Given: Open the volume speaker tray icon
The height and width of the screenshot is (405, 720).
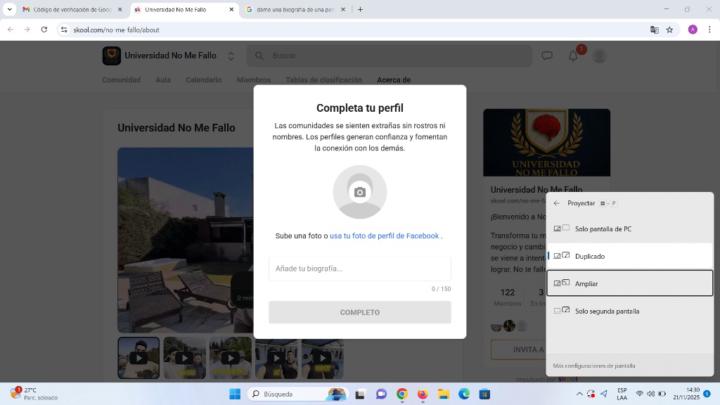Looking at the screenshot, I should pos(651,394).
